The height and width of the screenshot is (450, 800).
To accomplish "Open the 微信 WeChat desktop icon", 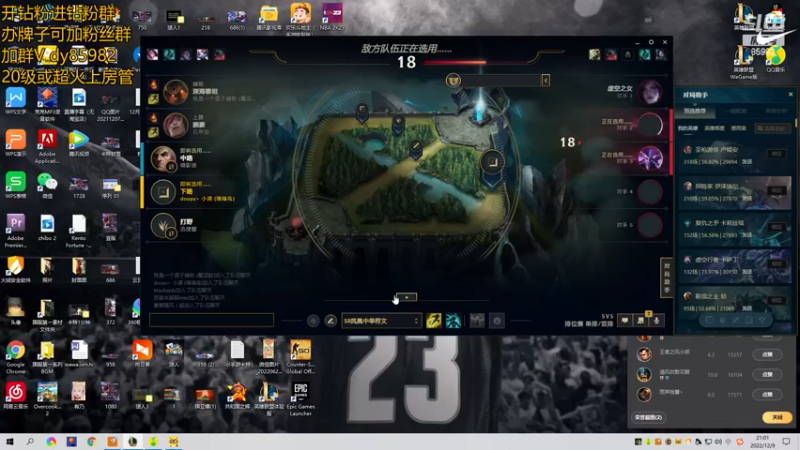I will click(x=47, y=186).
